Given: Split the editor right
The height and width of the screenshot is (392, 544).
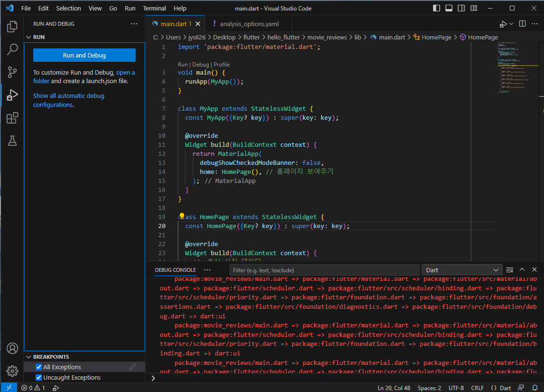Looking at the screenshot, I should (x=522, y=24).
